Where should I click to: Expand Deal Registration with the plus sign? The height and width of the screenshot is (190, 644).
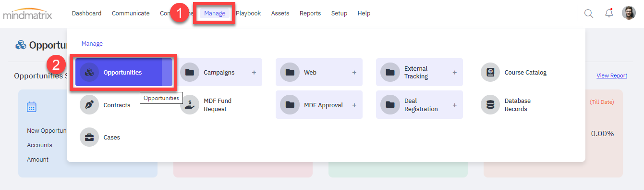[454, 105]
